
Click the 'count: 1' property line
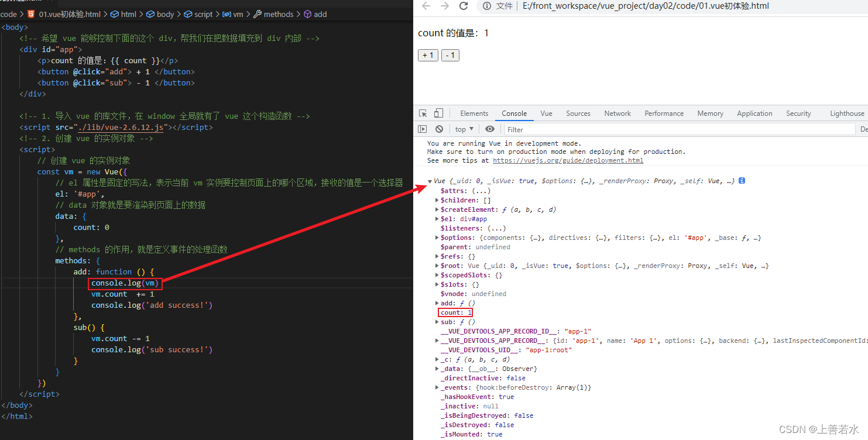coord(455,312)
